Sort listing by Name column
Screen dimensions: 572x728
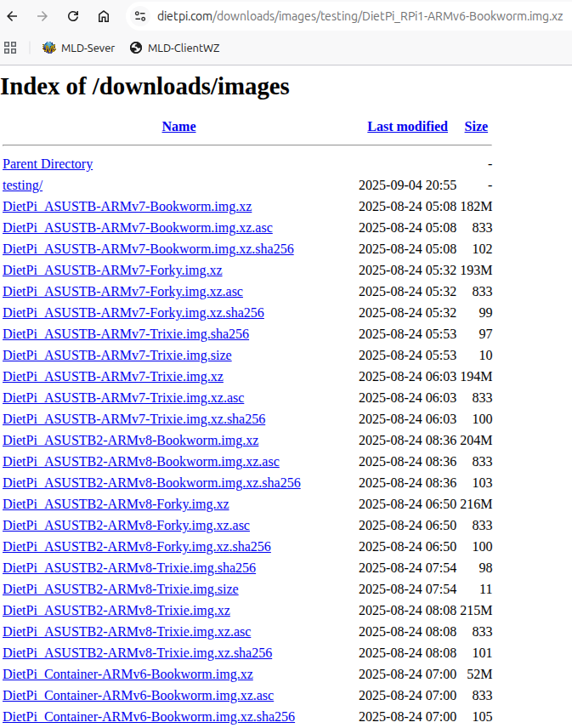(x=178, y=127)
